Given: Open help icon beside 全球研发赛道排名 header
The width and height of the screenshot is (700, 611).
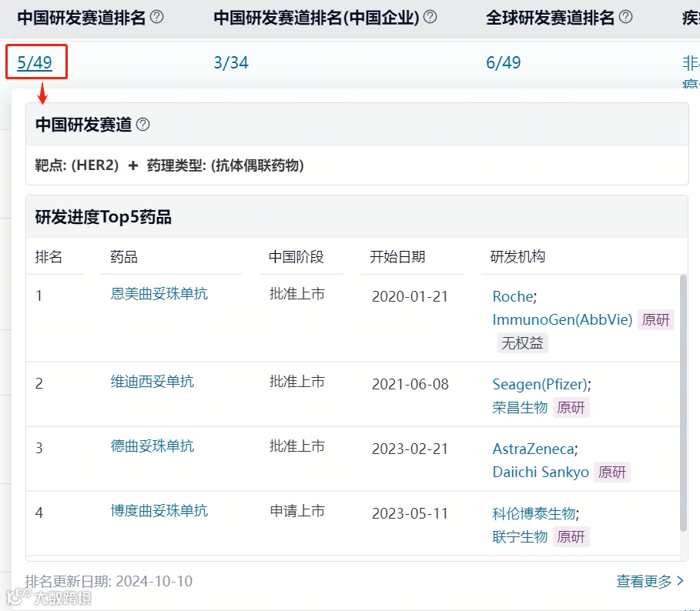Looking at the screenshot, I should [626, 17].
